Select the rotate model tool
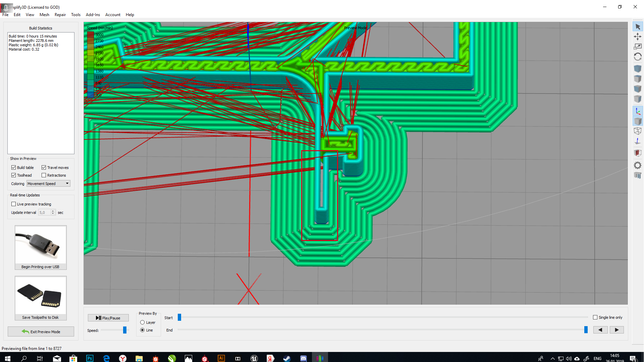Screen dimensions: 644x362 point(638,57)
